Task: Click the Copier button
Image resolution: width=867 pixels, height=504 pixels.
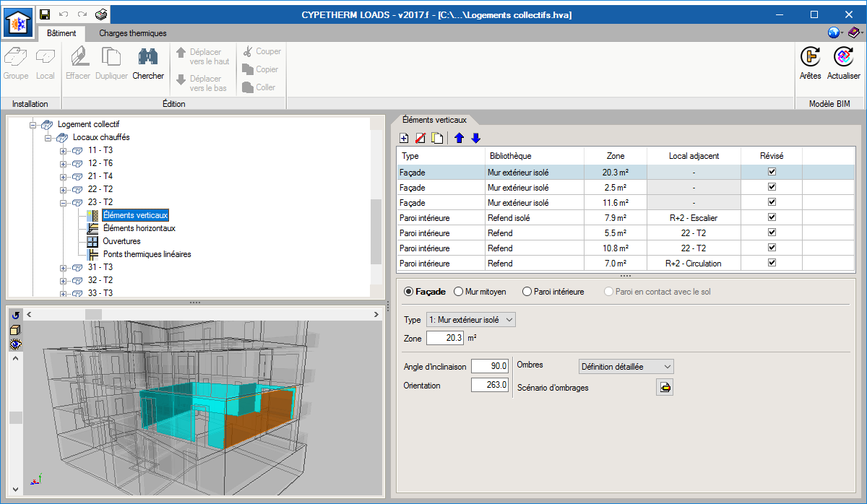Action: click(261, 69)
